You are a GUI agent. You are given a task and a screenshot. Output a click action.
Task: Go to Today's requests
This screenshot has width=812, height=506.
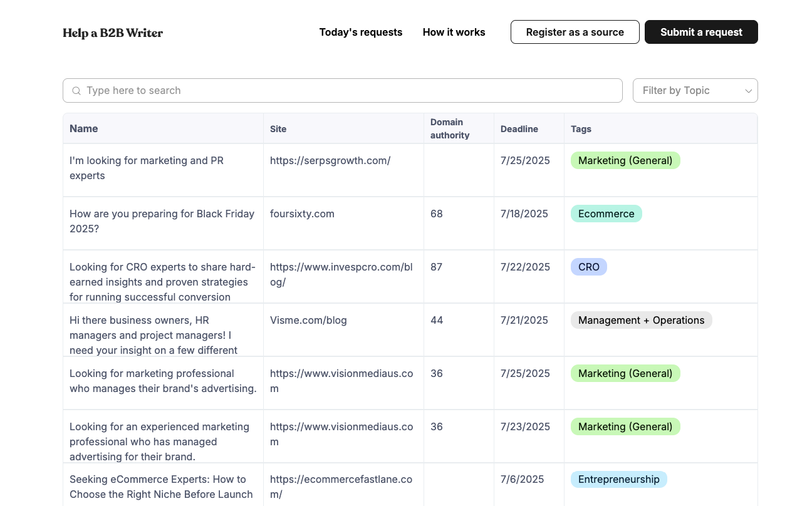[361, 32]
